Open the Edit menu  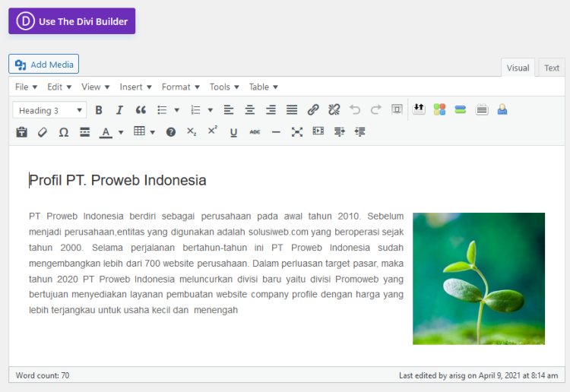59,87
